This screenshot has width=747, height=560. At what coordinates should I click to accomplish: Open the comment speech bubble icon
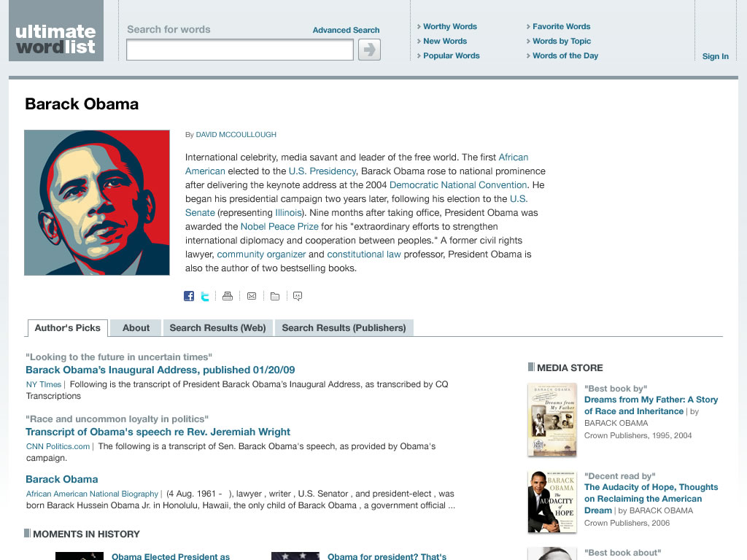pos(298,296)
